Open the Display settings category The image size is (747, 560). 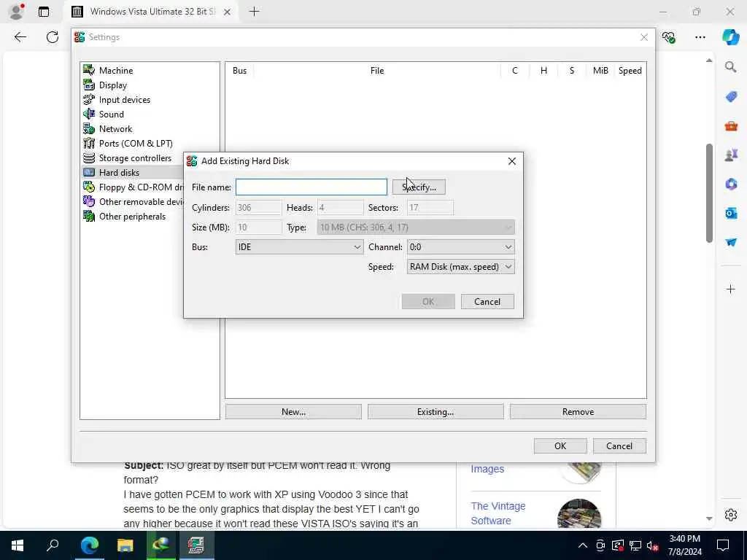click(113, 85)
